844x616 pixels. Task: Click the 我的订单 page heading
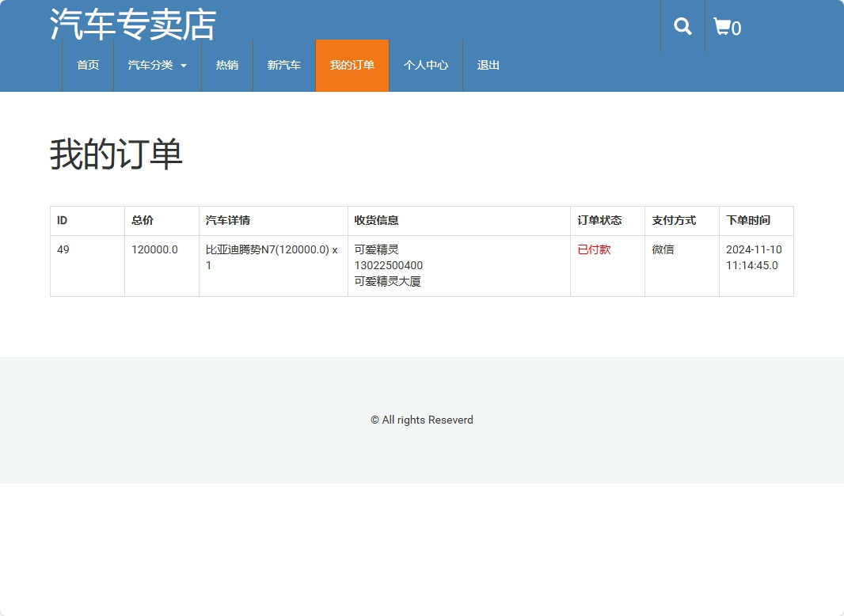(116, 154)
